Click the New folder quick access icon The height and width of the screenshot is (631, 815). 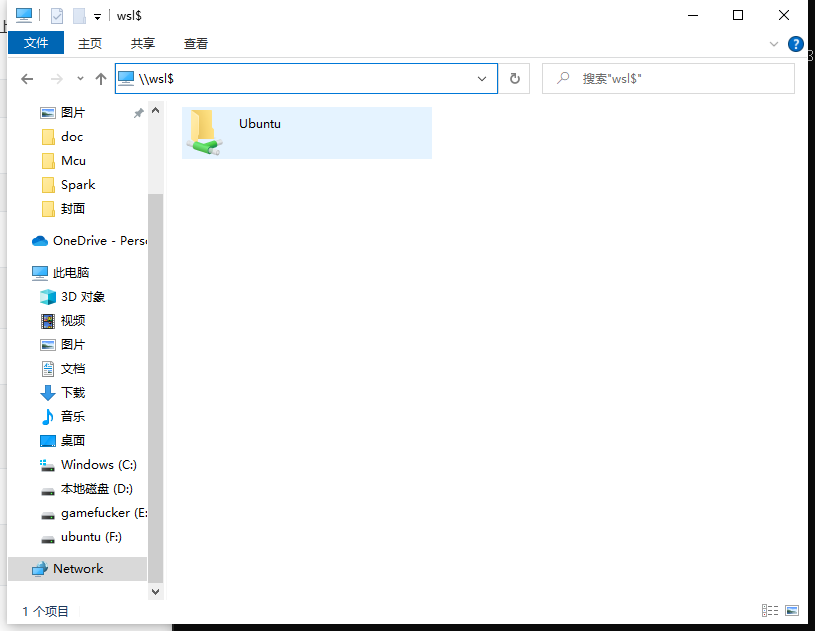pos(79,16)
